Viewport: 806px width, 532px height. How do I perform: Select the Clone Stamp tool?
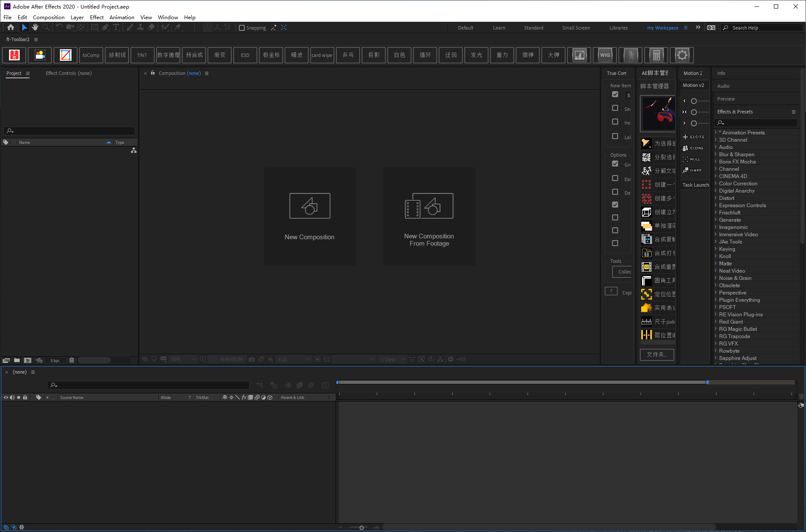coord(140,27)
